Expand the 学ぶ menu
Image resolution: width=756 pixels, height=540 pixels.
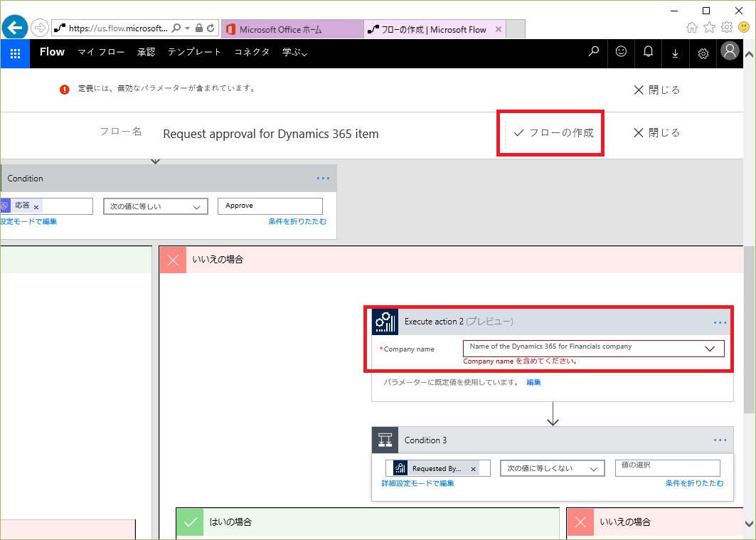pos(294,52)
